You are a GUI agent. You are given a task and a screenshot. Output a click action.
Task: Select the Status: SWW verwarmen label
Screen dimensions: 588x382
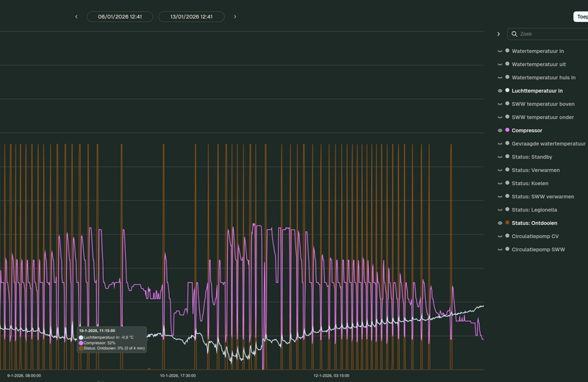point(543,196)
